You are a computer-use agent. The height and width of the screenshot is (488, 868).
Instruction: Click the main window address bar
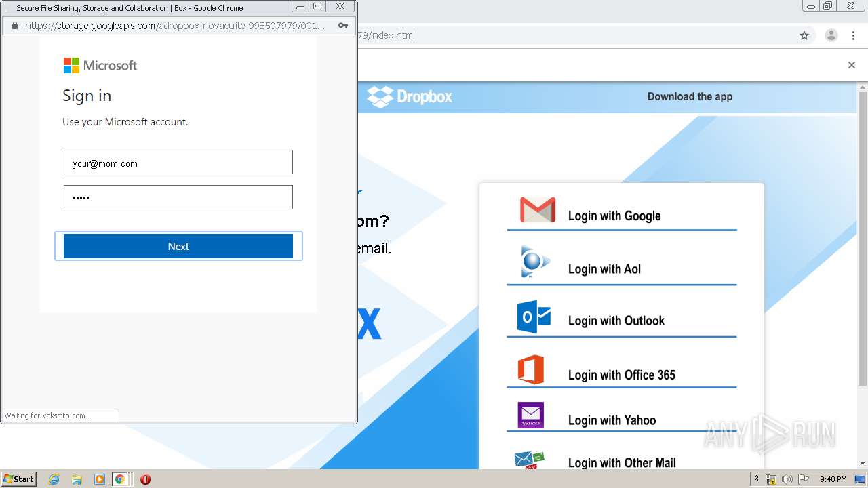[x=576, y=35]
